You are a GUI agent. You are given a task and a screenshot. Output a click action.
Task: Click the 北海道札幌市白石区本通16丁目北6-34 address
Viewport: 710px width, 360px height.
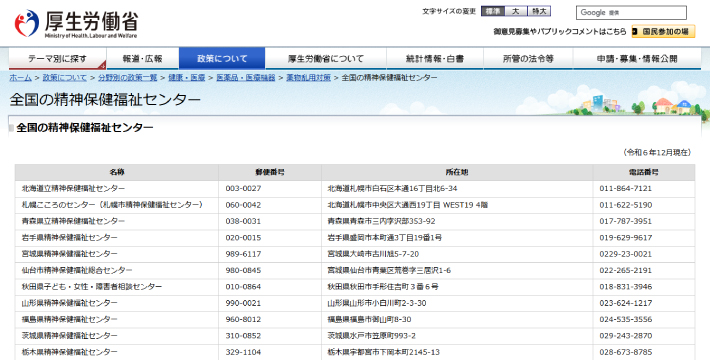point(392,188)
